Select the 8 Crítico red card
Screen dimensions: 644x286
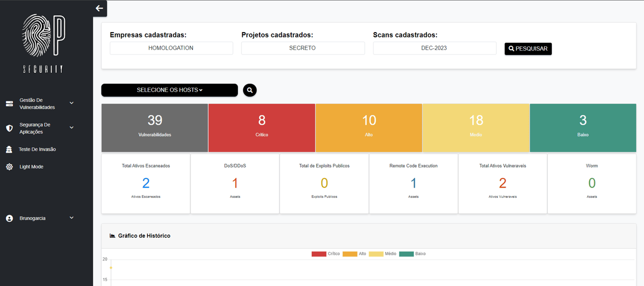[x=262, y=128]
